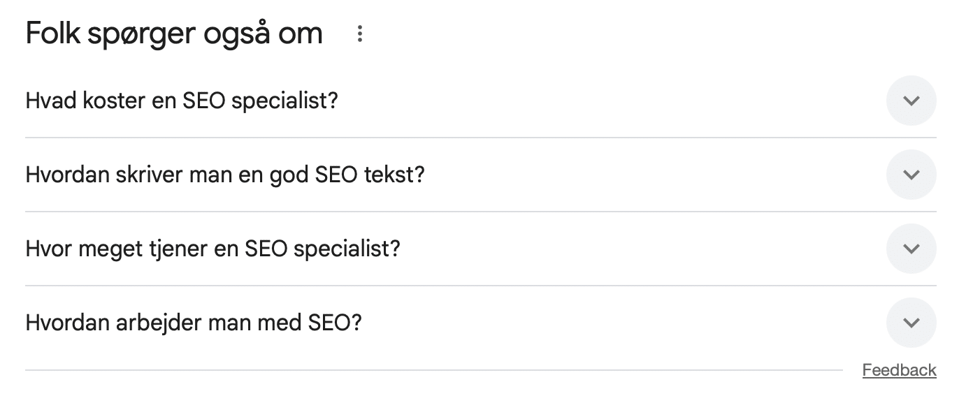Select the second question's round arrow button

pos(911,175)
